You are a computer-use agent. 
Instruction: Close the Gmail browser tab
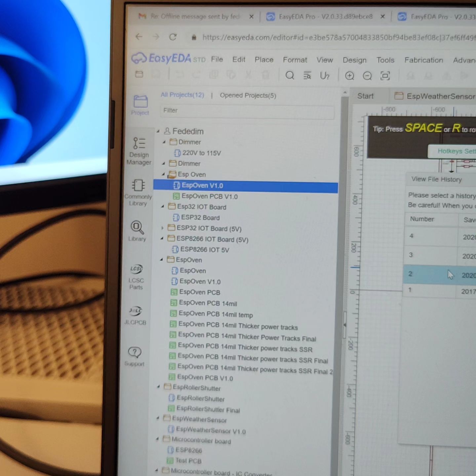[252, 17]
